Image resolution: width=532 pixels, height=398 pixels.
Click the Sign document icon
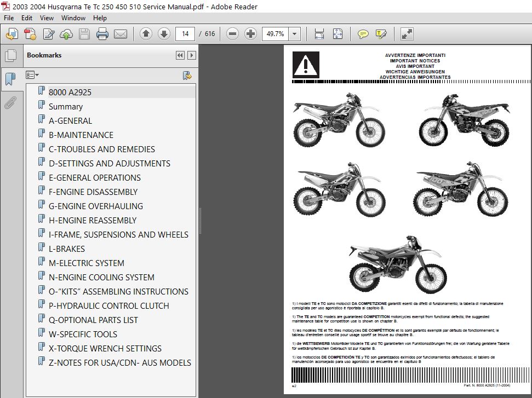[49, 34]
